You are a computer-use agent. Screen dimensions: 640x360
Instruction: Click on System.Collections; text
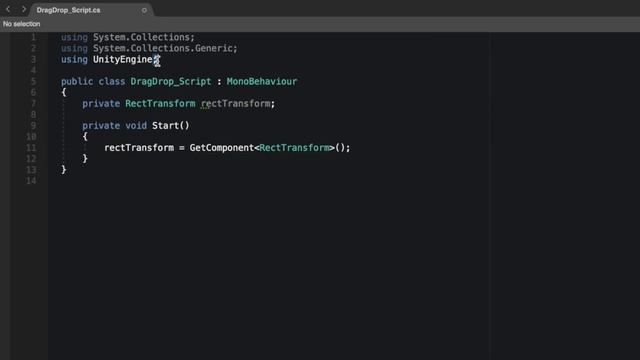tap(144, 37)
